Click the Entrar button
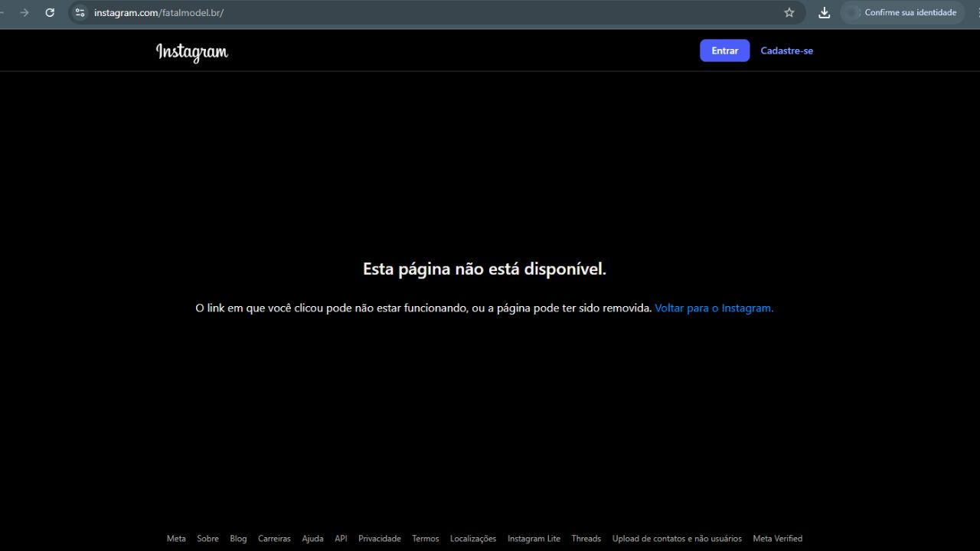The image size is (980, 551). [x=724, y=51]
